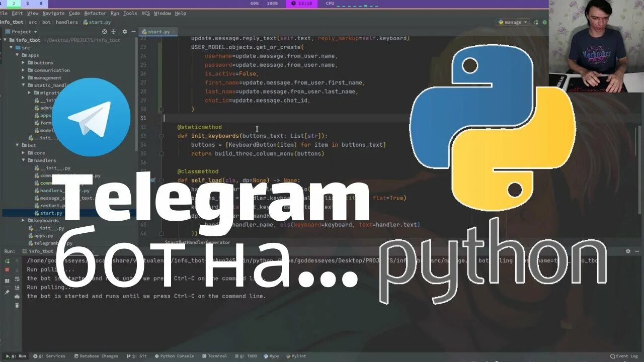Image resolution: width=644 pixels, height=362 pixels.
Task: Collapse the apps folder
Action: point(17,55)
